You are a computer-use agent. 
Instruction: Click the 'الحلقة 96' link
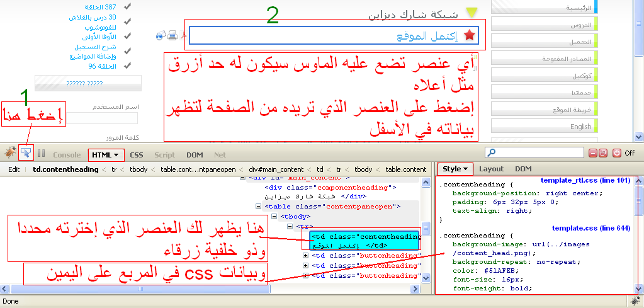(x=102, y=66)
